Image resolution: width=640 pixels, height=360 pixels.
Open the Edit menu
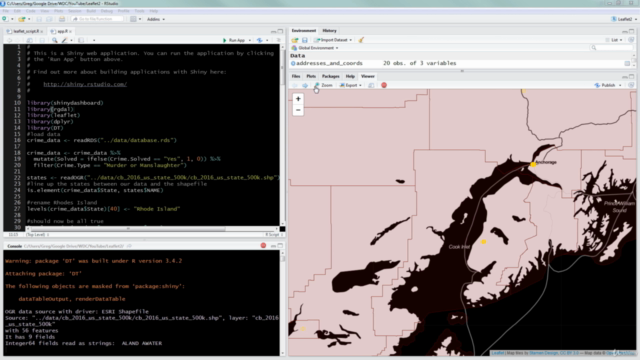click(x=17, y=11)
